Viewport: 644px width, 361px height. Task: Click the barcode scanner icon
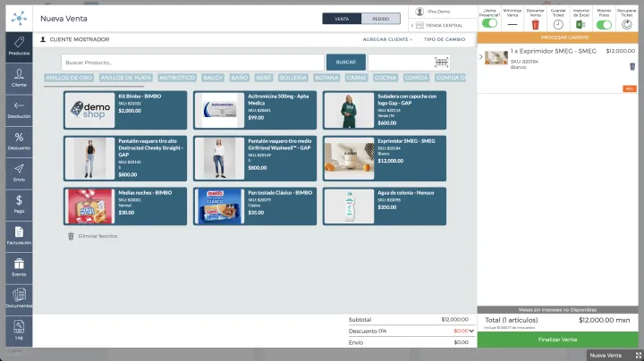pyautogui.click(x=441, y=62)
